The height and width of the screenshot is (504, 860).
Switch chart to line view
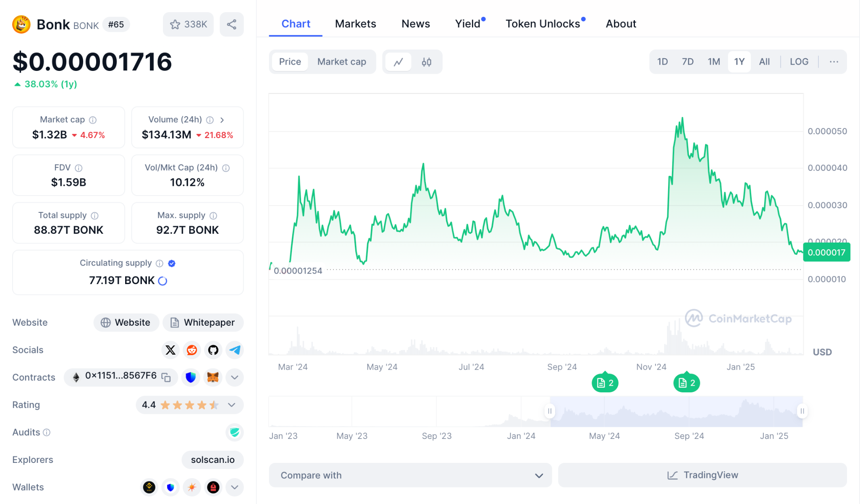398,62
